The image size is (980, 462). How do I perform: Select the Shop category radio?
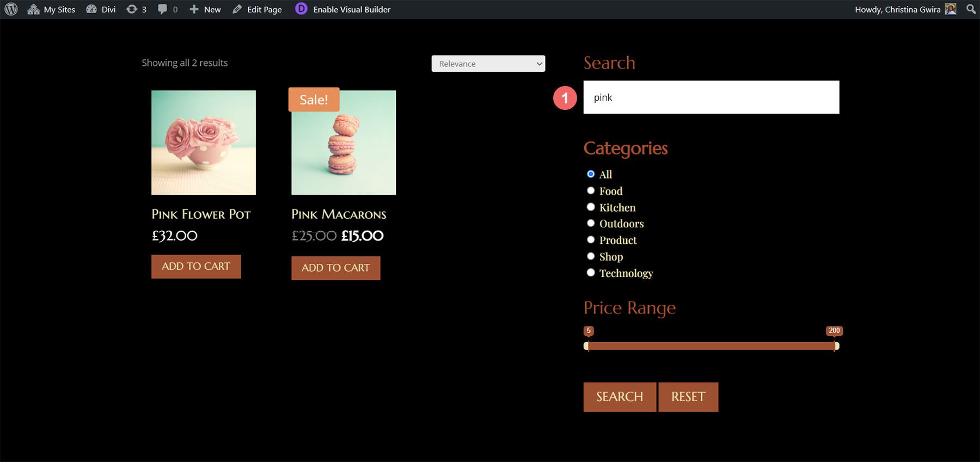(591, 256)
